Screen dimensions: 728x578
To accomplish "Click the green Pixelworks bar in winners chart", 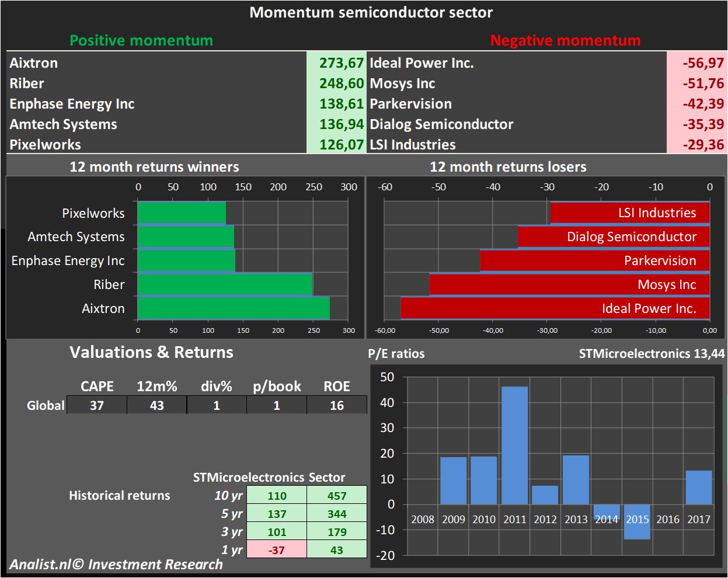I will 181,213.
